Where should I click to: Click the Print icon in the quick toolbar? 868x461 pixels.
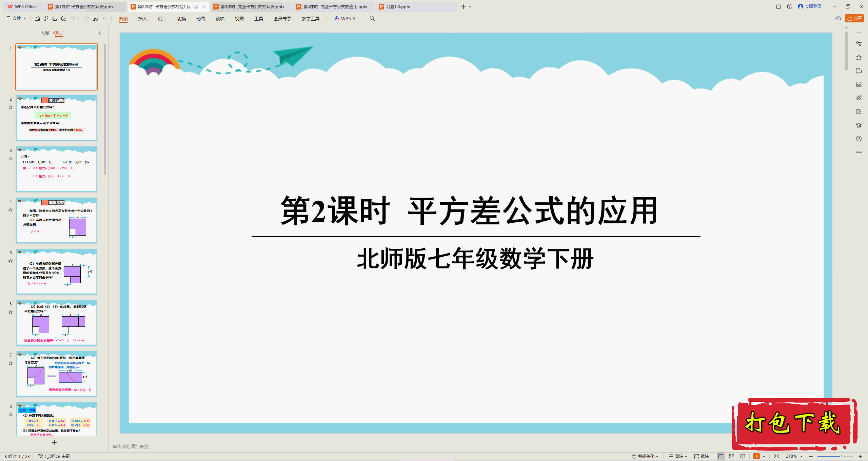[x=55, y=19]
